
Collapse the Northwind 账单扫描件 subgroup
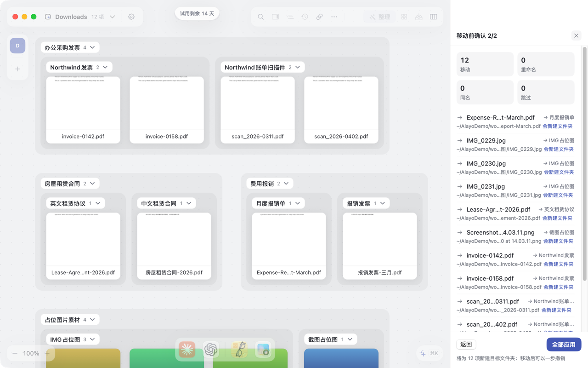click(x=298, y=67)
